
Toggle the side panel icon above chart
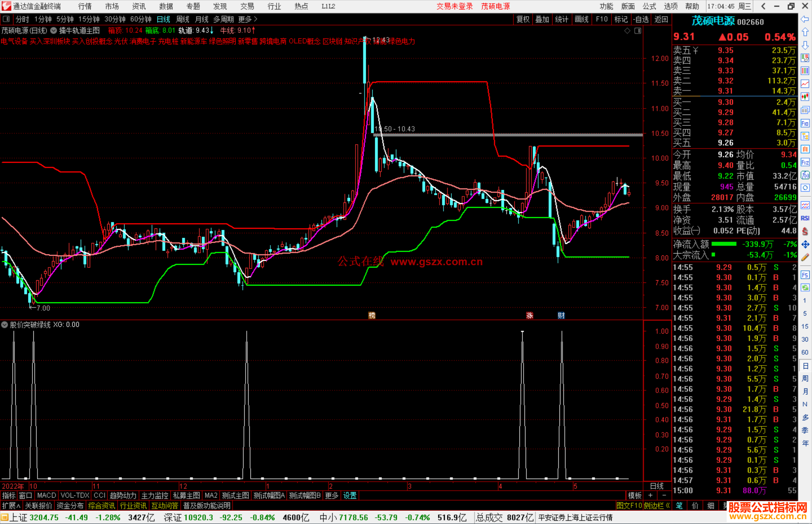638,31
